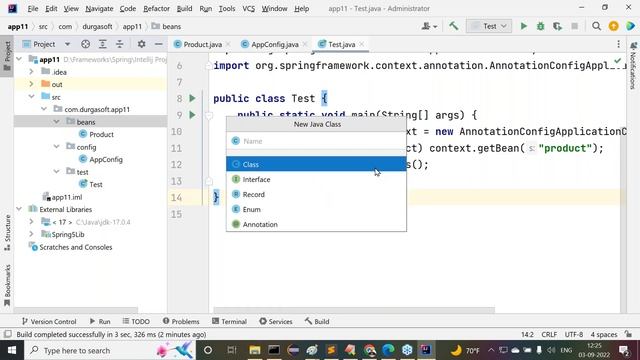Expand the .idea folder
The image size is (640, 360).
coord(31,72)
